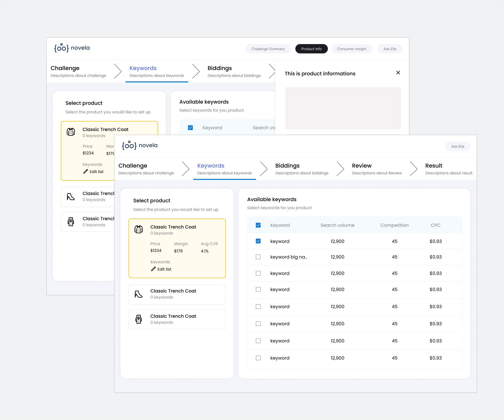
Task: Check the 'keyword big na..' row checkbox
Action: coord(258,257)
